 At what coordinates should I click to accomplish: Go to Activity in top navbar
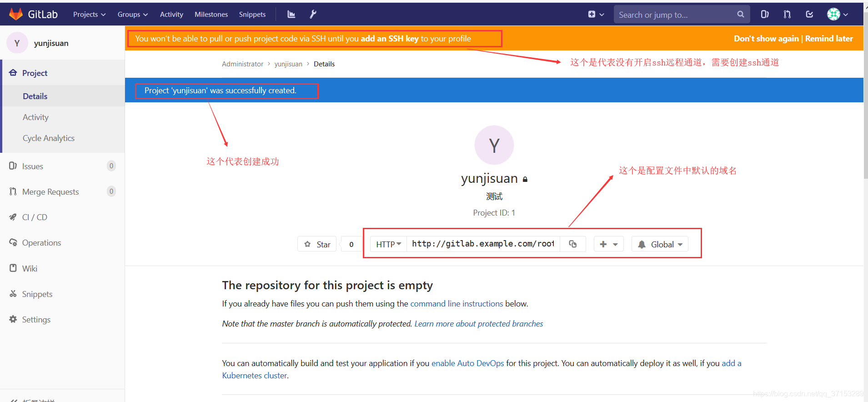(x=171, y=14)
